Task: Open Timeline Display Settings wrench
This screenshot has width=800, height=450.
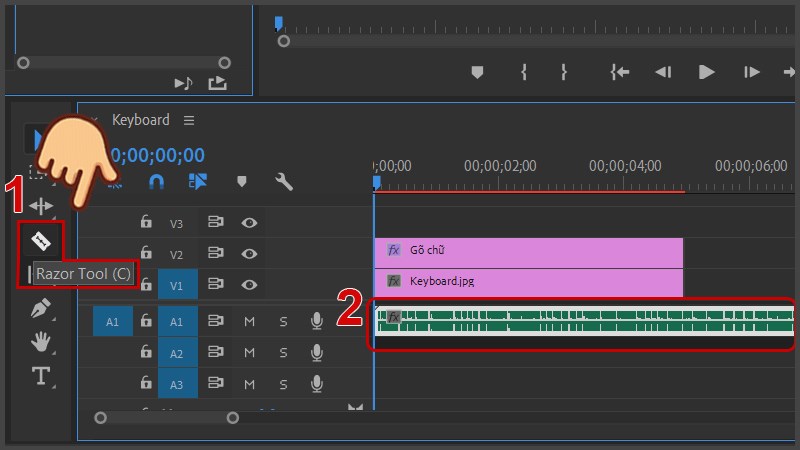Action: (x=284, y=182)
